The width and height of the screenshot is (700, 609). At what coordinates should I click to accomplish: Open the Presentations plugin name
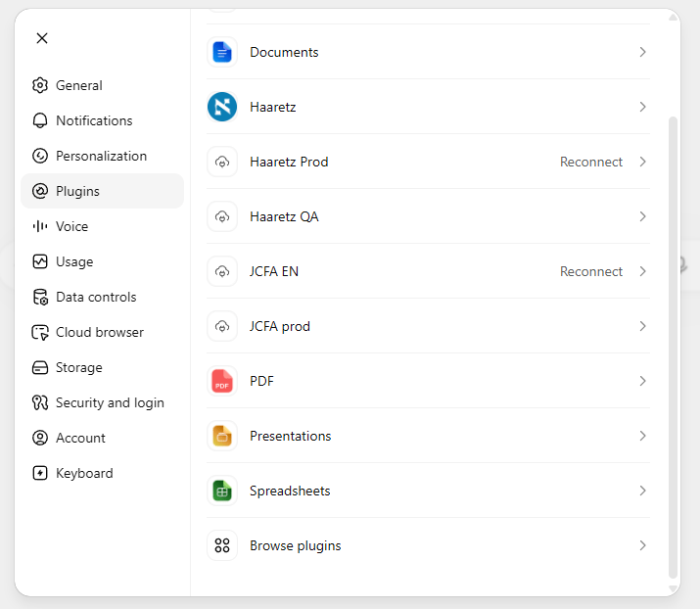click(x=290, y=436)
